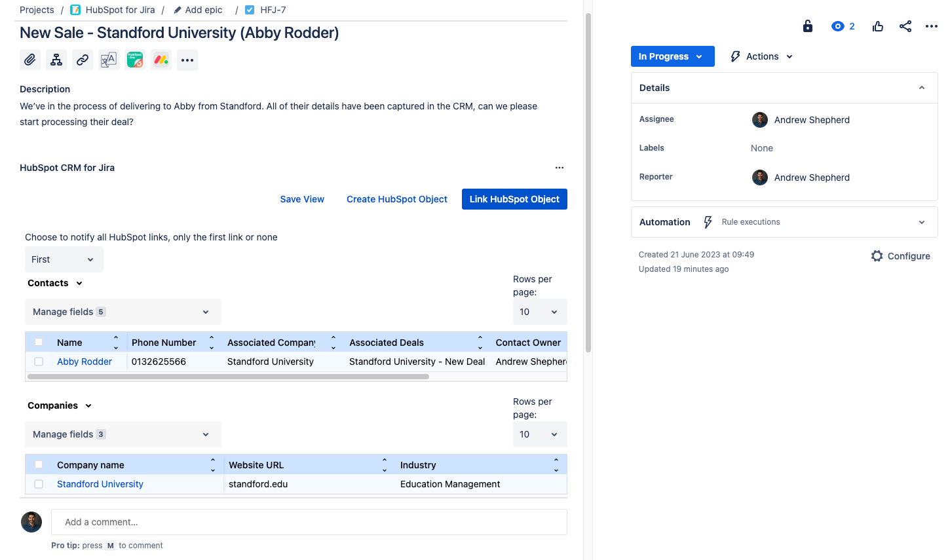This screenshot has height=560, width=950.
Task: Open more apps ellipsis under title
Action: pyautogui.click(x=187, y=60)
